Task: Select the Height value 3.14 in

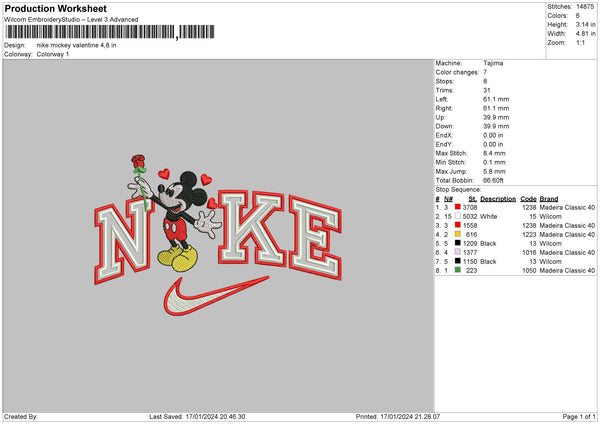Action: [586, 24]
